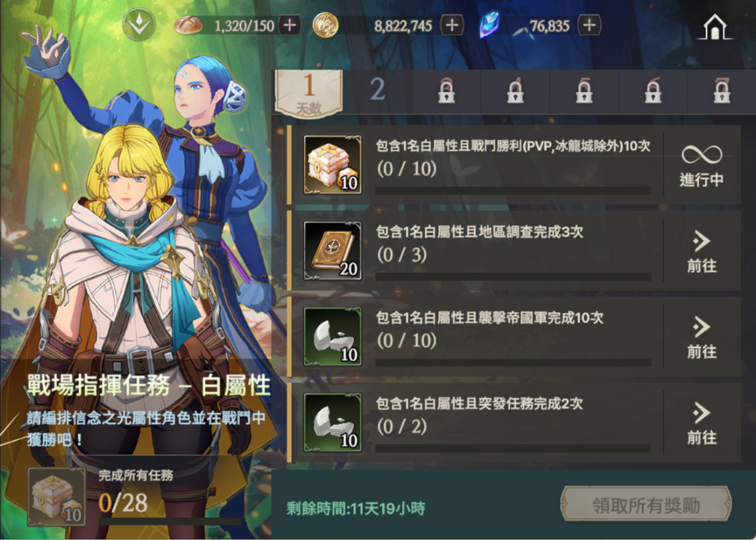Switch to the Day 2 tab
This screenshot has width=756, height=540.
click(x=377, y=90)
